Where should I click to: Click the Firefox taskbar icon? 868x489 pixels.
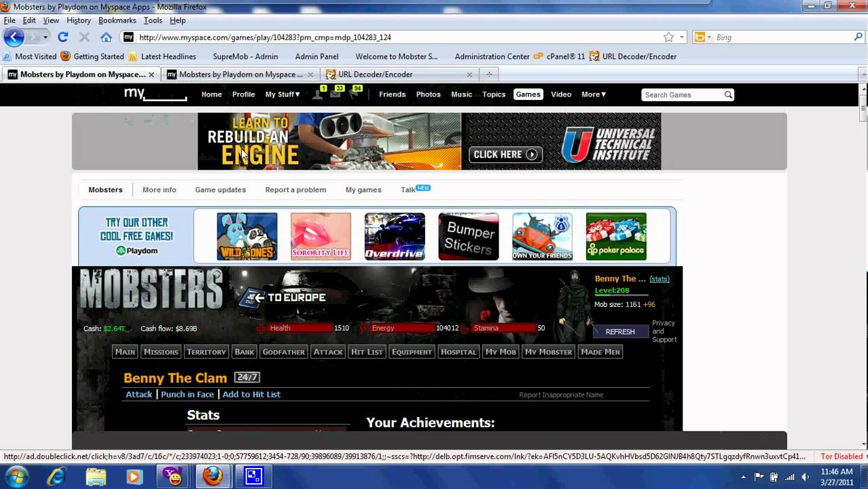point(213,477)
